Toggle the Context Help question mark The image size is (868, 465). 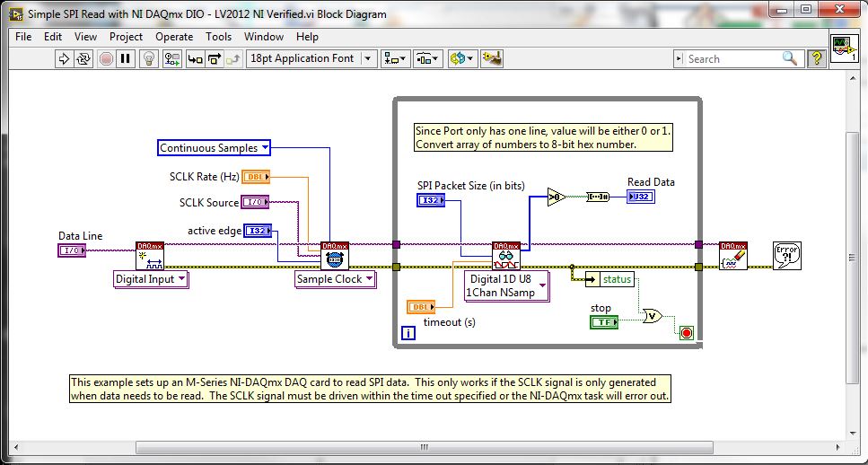pos(816,58)
